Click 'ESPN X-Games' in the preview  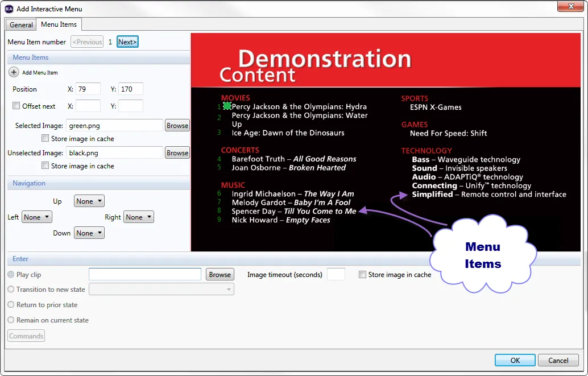(436, 108)
